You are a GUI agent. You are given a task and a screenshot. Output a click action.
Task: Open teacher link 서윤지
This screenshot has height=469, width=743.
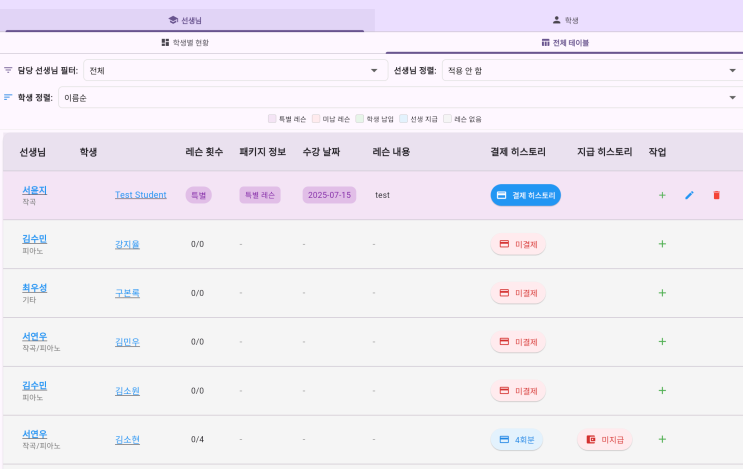35,190
